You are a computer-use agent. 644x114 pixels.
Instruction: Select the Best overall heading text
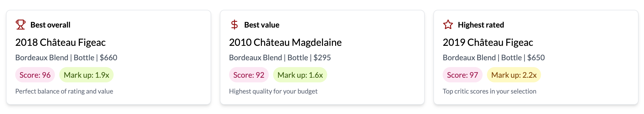tap(50, 25)
